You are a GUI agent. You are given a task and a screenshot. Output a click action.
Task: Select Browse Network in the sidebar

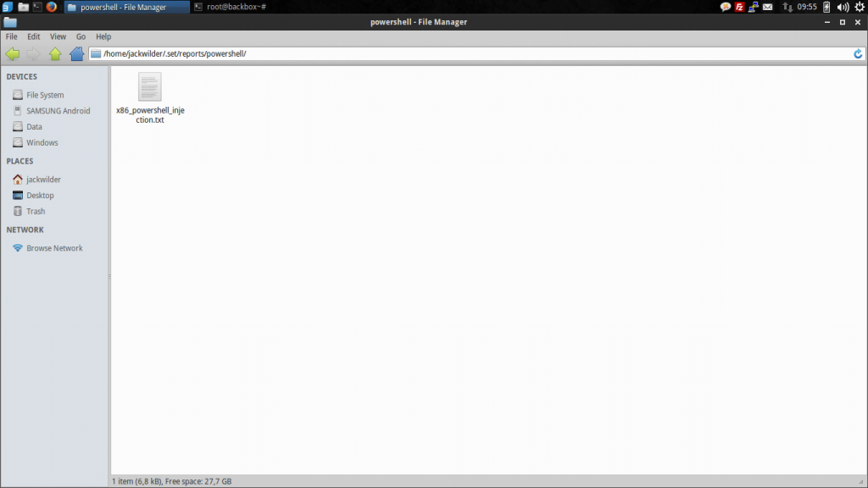tap(54, 248)
